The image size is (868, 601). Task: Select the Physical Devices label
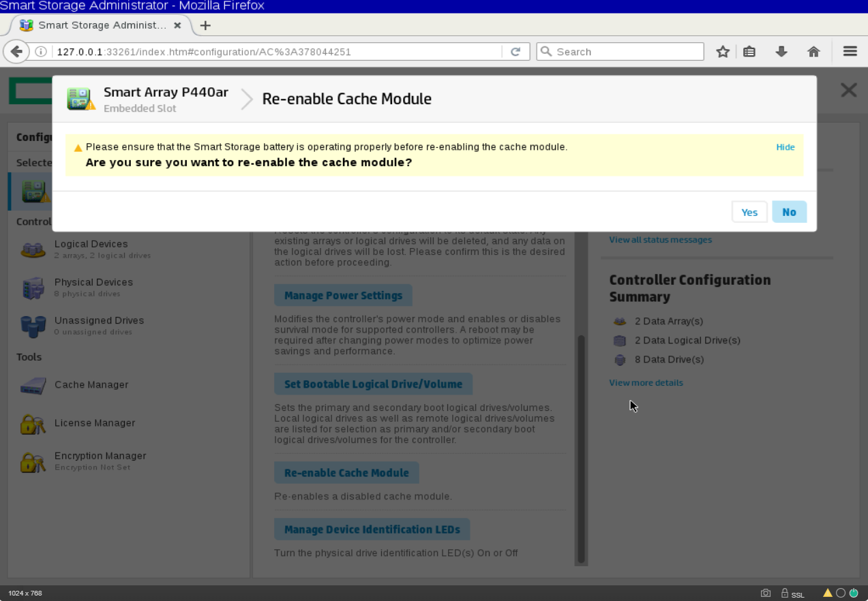point(93,282)
